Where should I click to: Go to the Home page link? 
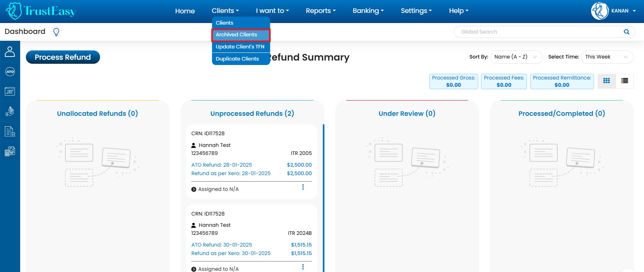pos(185,11)
